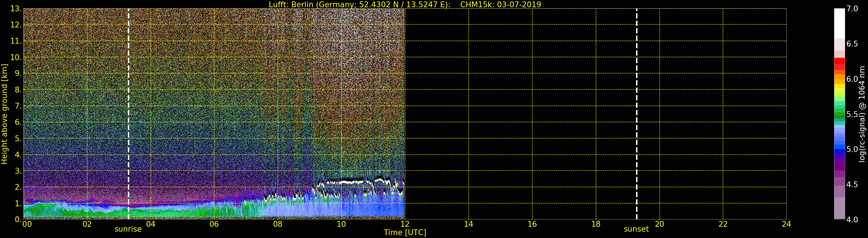Image resolution: width=868 pixels, height=238 pixels.
Task: Click the time axis tick label '24'
Action: (x=786, y=224)
